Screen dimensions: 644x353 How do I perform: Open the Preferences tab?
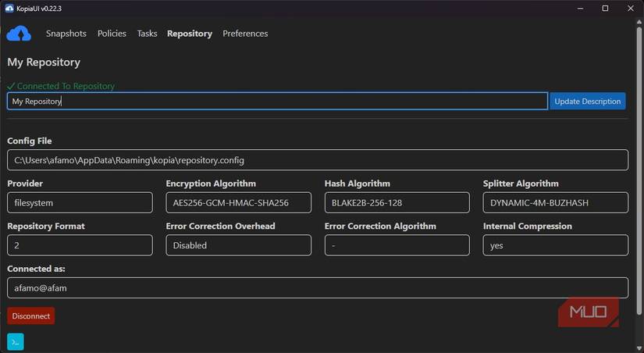point(245,34)
